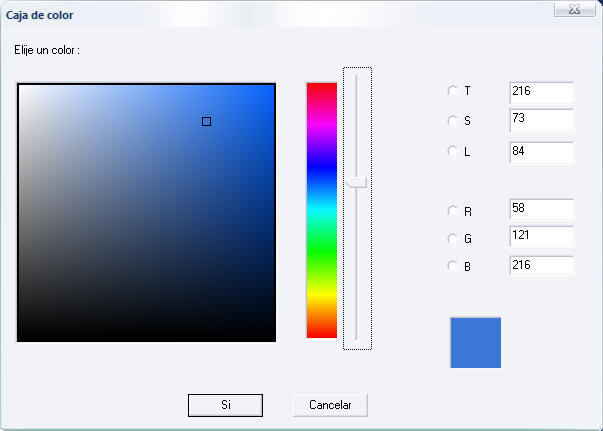Viewport: 603px width, 431px height.
Task: Click the G value field showing 121
Action: click(541, 236)
